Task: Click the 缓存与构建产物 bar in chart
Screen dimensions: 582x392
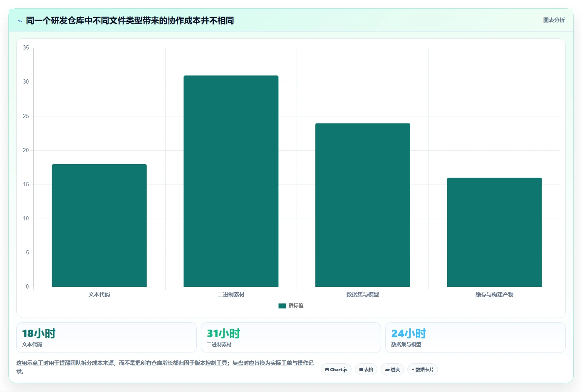Action: 494,232
